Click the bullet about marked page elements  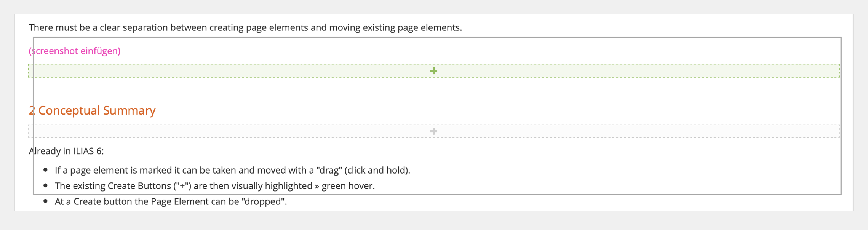click(232, 170)
